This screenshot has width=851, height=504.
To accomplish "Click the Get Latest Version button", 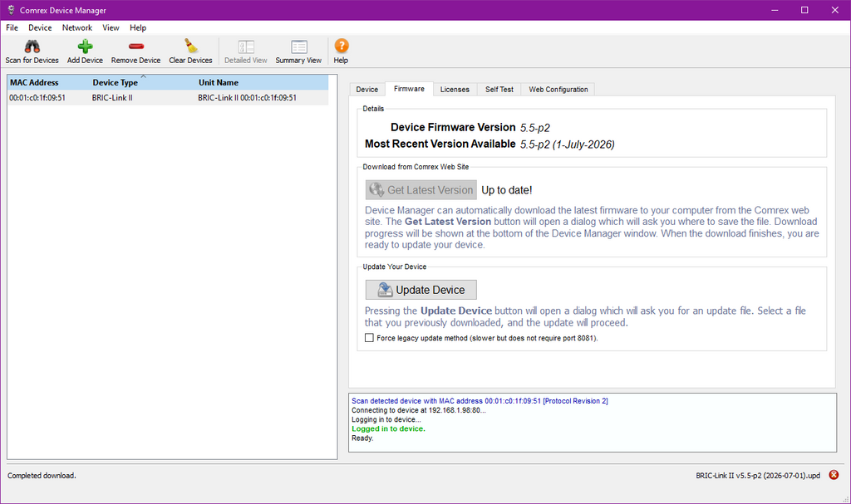I will pyautogui.click(x=421, y=190).
